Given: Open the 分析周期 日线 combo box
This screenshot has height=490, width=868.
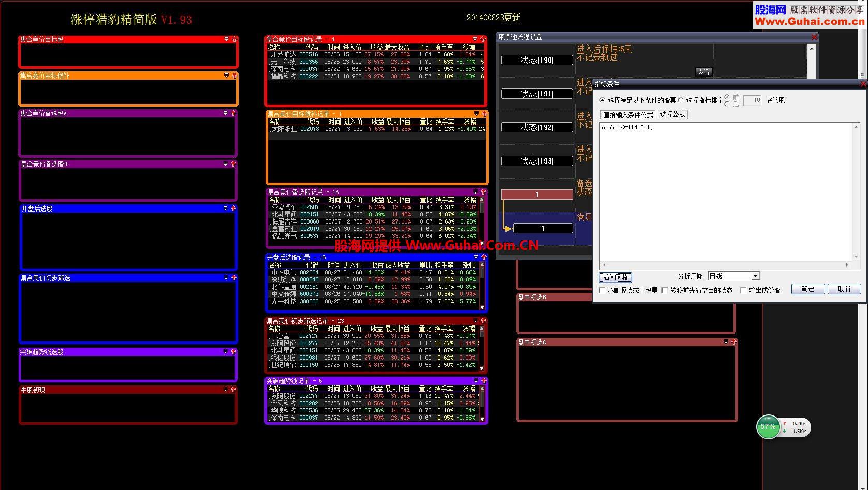Looking at the screenshot, I should coord(755,276).
